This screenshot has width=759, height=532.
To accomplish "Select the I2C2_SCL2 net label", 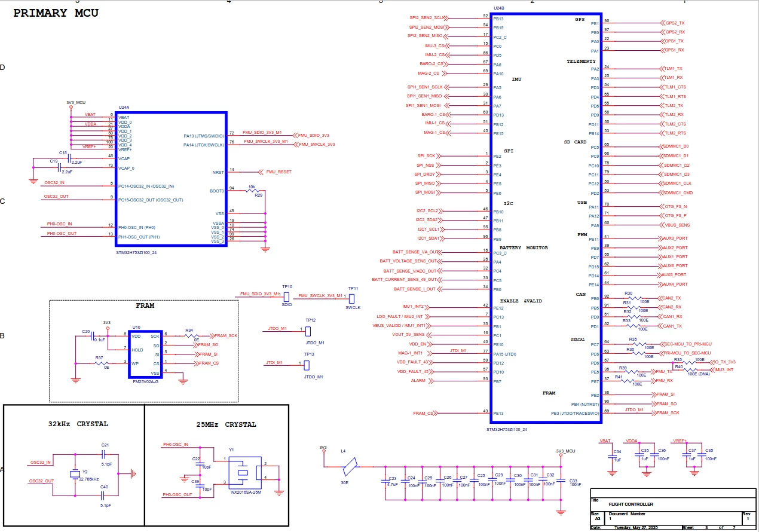I will (x=427, y=211).
